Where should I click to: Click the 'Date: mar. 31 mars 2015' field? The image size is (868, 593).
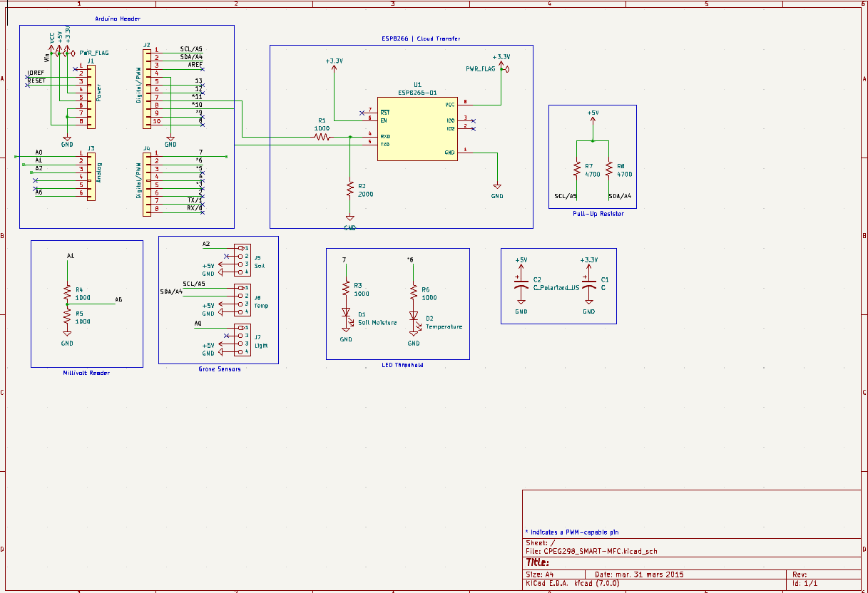point(639,574)
